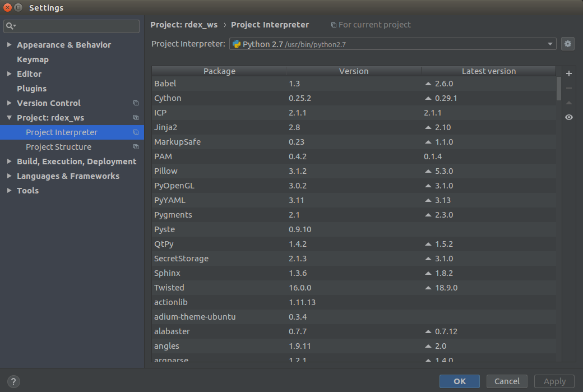The width and height of the screenshot is (583, 392).
Task: Click project-level icon beside Project Interpreter
Action: click(136, 132)
